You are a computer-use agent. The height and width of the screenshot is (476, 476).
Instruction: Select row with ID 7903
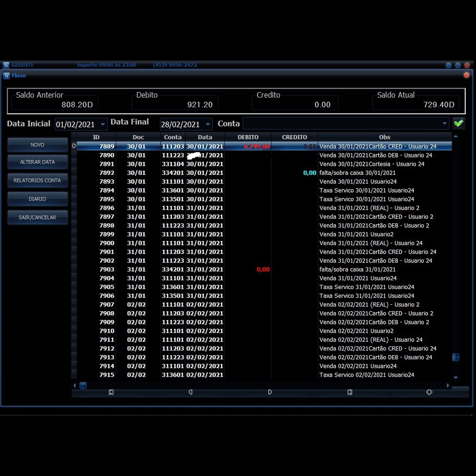[x=107, y=269]
